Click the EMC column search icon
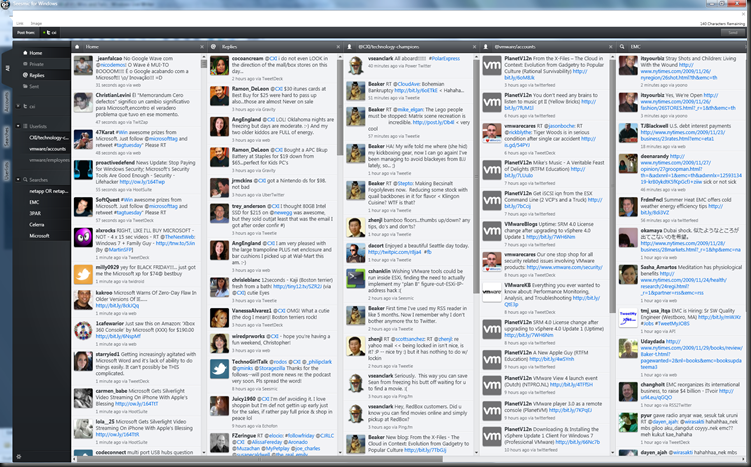Image resolution: width=751 pixels, height=467 pixels. coord(622,47)
